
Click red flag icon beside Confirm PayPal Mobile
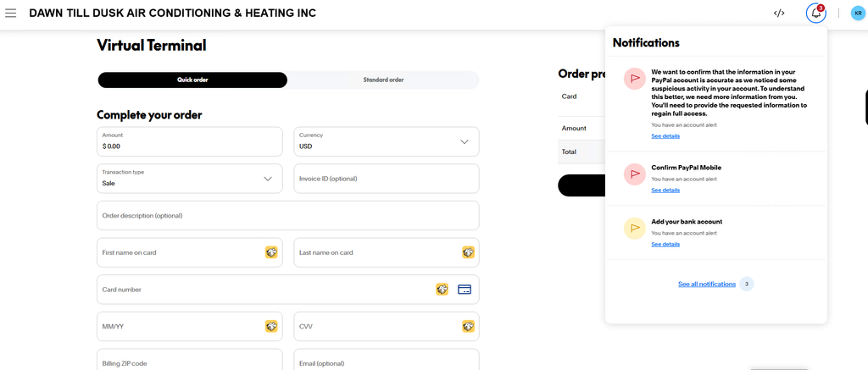634,174
